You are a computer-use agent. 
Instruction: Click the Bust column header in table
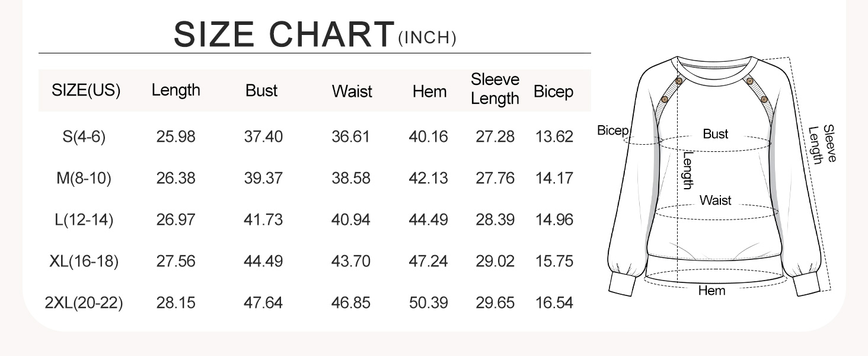coord(261,90)
